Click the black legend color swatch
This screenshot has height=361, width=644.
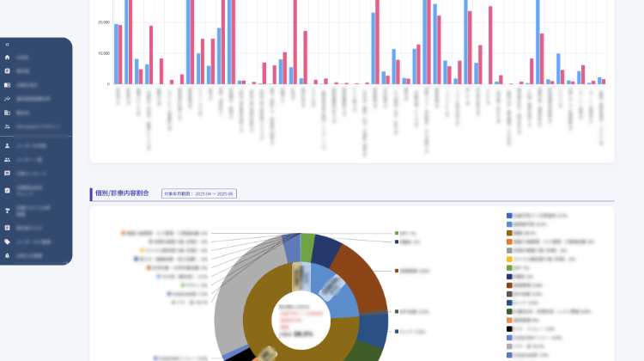[509, 327]
